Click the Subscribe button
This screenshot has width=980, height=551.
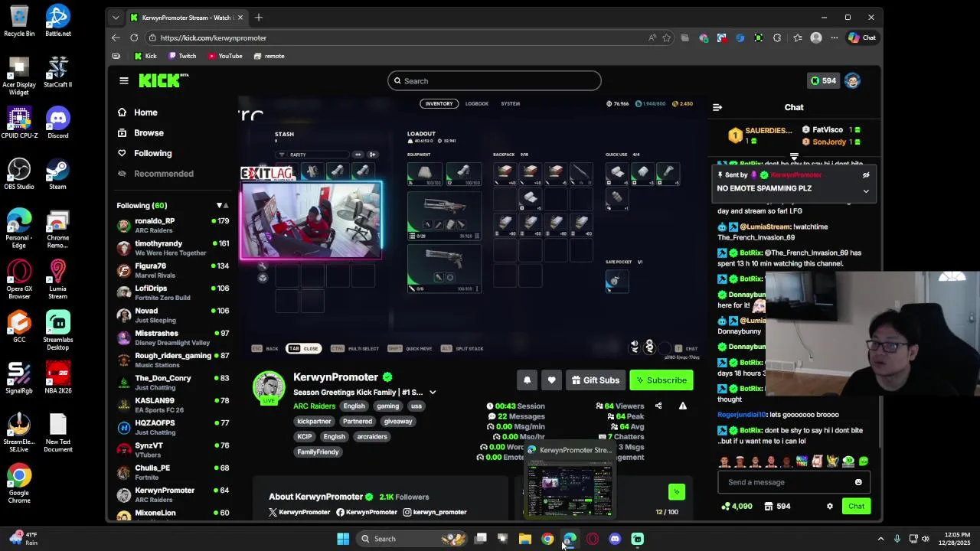click(661, 380)
